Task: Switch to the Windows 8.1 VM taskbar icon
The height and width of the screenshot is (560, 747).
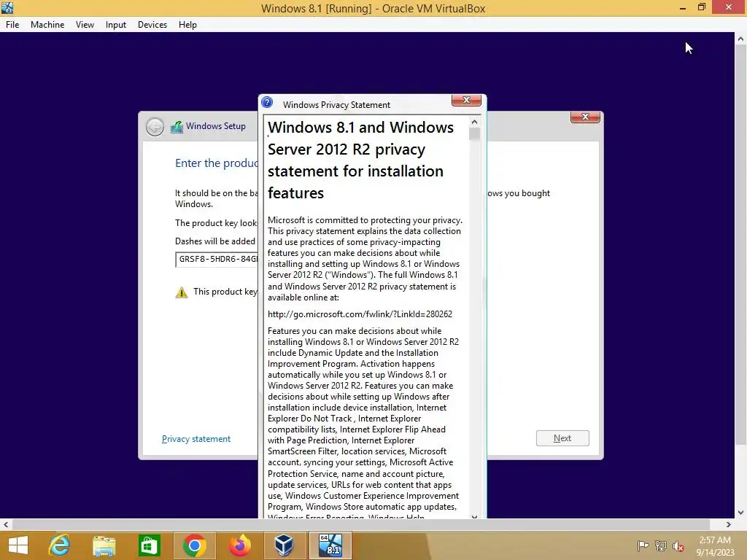Action: [330, 545]
